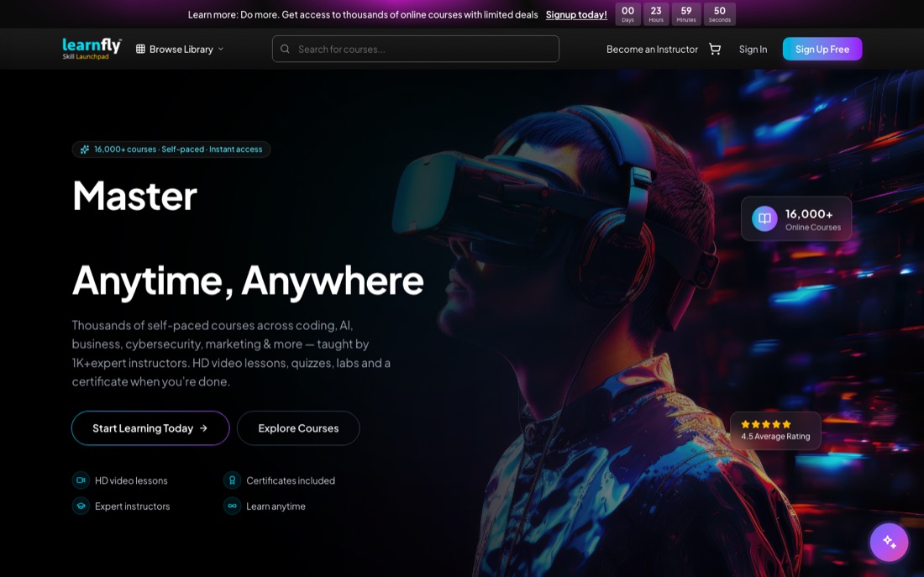Click the sparkle icon in courses badge
The height and width of the screenshot is (577, 924).
(x=85, y=149)
